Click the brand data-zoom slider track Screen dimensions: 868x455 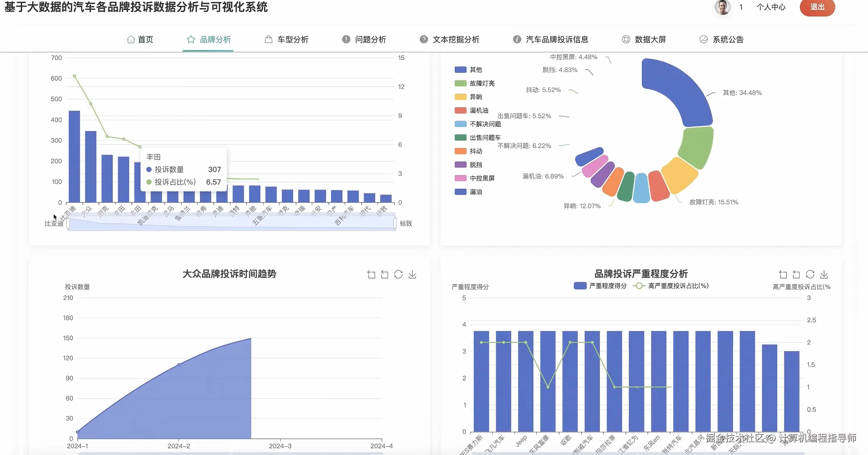pos(231,224)
